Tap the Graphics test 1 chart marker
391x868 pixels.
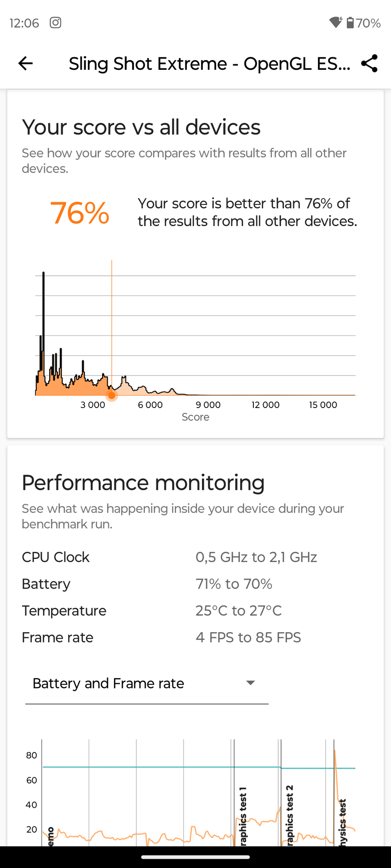tap(243, 816)
